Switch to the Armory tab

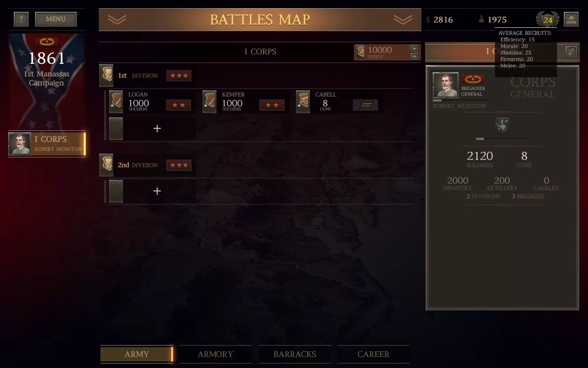[215, 354]
